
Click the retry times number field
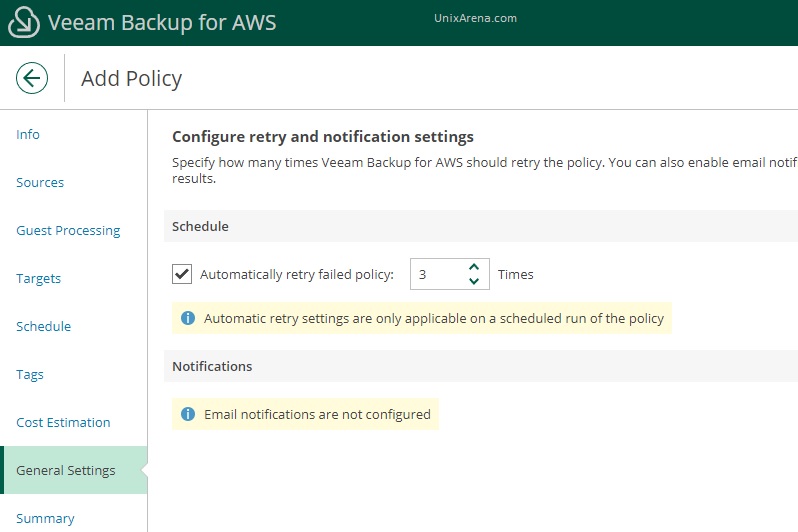(x=449, y=274)
